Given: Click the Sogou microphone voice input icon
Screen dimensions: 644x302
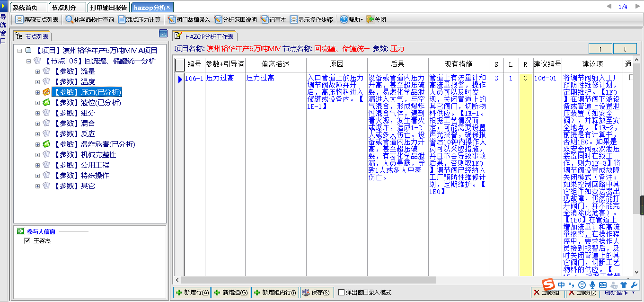Looking at the screenshot, I should [x=592, y=285].
